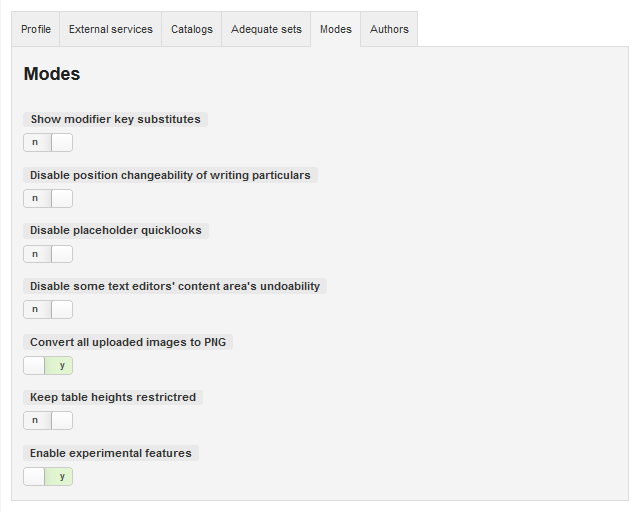The image size is (640, 512).
Task: Turn off Convert all uploaded images to PNG
Action: coord(48,365)
